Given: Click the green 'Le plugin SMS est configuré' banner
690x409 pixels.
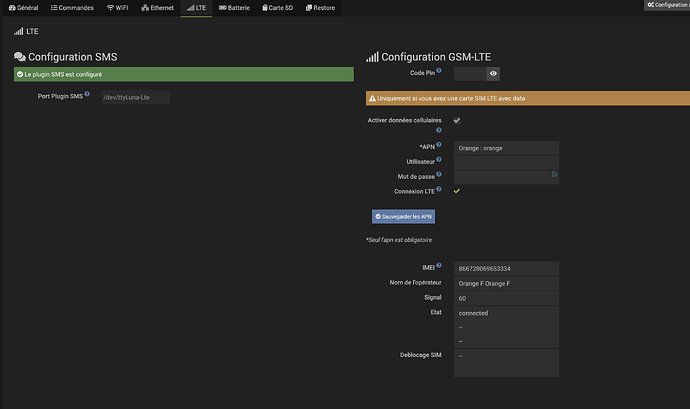Looking at the screenshot, I should click(x=184, y=74).
